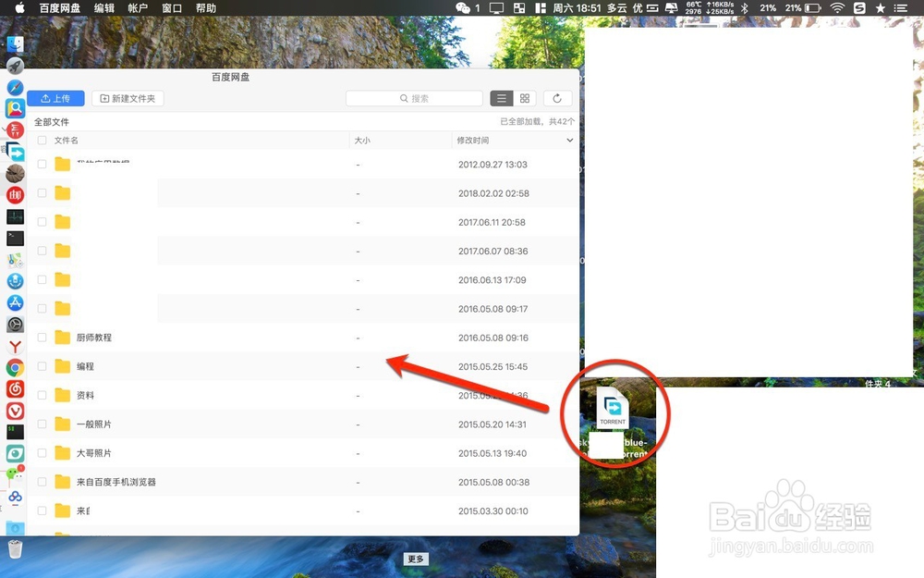Open Sogou input method menu icon
The width and height of the screenshot is (924, 578).
[859, 7]
